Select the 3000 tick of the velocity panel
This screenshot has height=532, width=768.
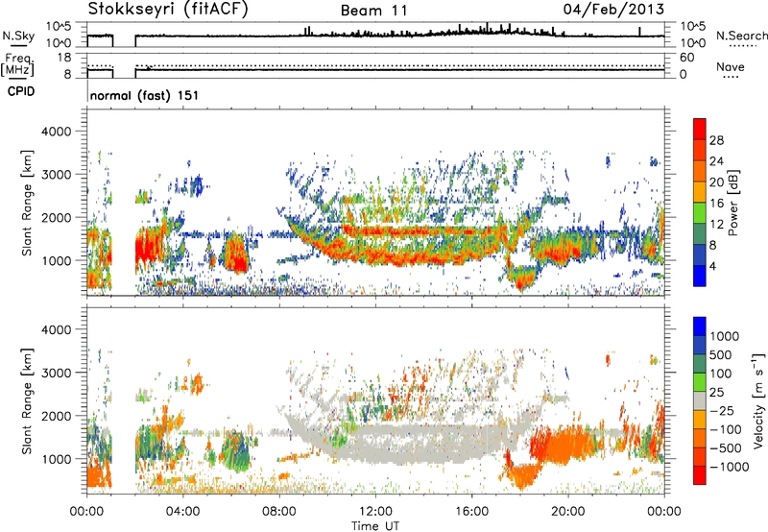pos(57,373)
